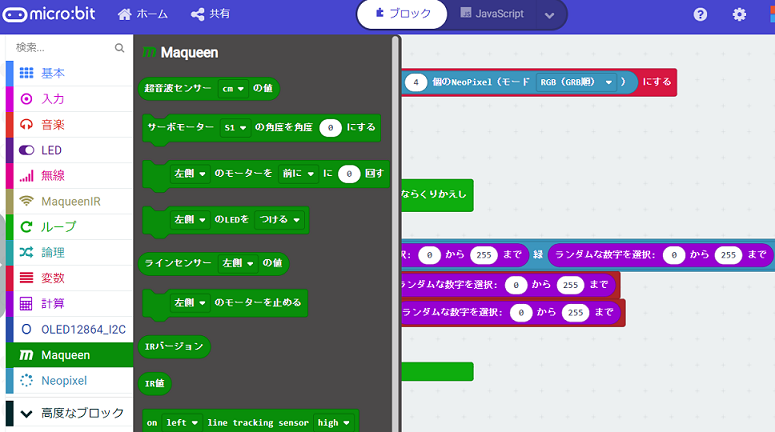
Task: Click the motor speed value 0 field
Action: pos(349,173)
